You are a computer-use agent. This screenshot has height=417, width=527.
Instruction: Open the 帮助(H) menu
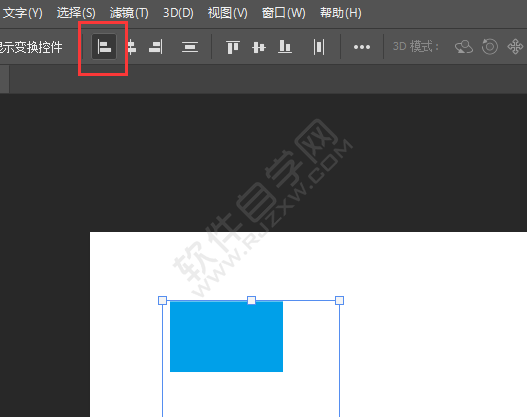[340, 13]
